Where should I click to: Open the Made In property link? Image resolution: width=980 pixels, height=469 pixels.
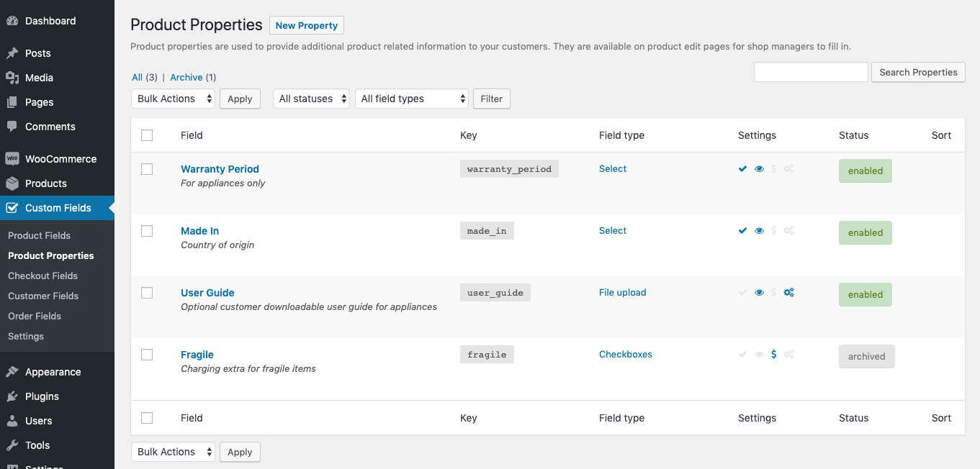[199, 231]
